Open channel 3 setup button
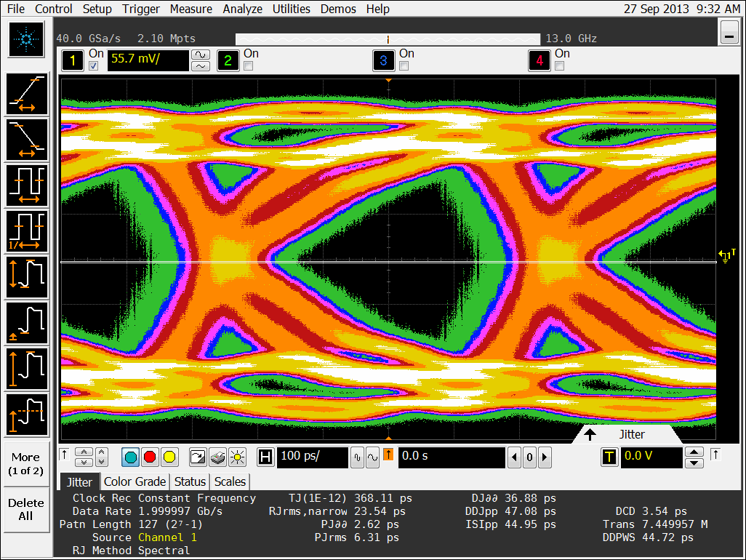746x560 pixels. click(383, 60)
